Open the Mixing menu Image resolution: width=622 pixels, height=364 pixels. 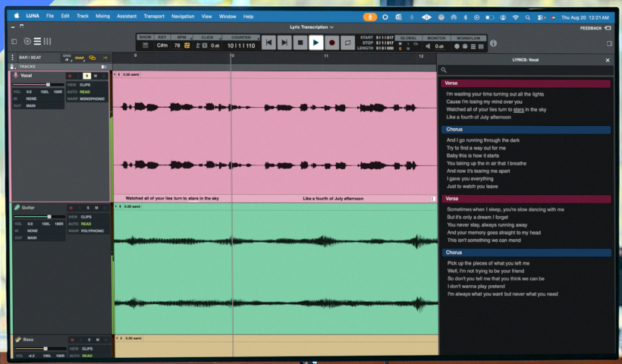[x=102, y=16]
